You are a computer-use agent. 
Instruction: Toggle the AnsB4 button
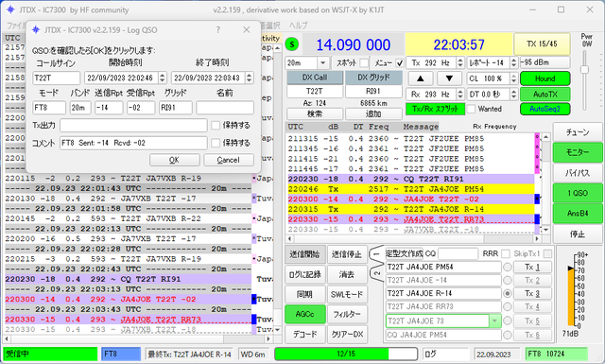click(578, 213)
